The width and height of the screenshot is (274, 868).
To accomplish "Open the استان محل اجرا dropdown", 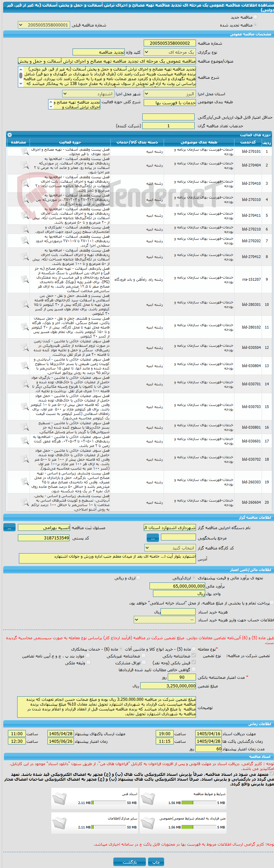I will (169, 94).
